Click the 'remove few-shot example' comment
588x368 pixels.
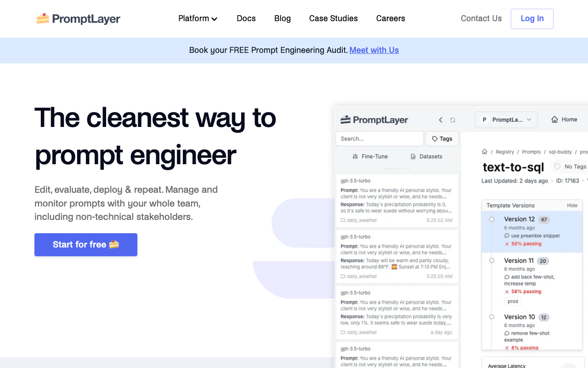pos(527,336)
